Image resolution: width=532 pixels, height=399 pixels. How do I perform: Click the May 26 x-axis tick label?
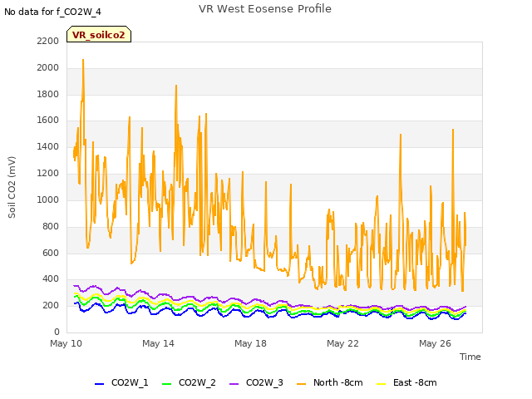point(435,343)
